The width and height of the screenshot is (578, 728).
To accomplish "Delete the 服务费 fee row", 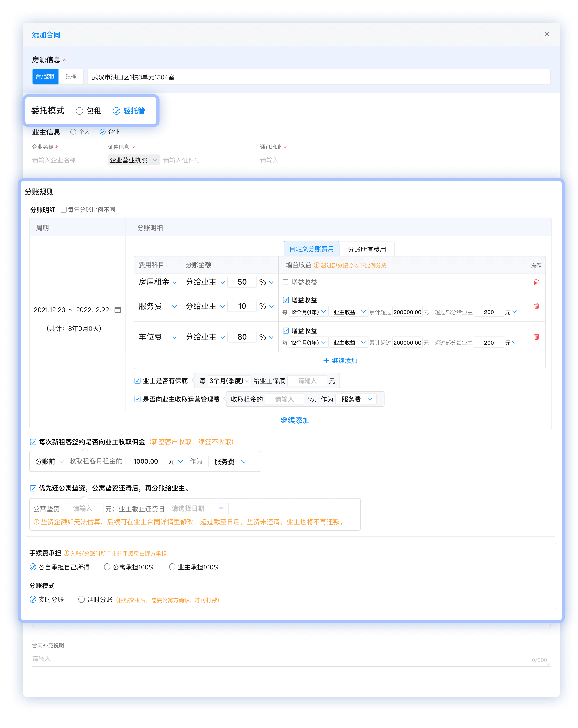I will tap(536, 306).
